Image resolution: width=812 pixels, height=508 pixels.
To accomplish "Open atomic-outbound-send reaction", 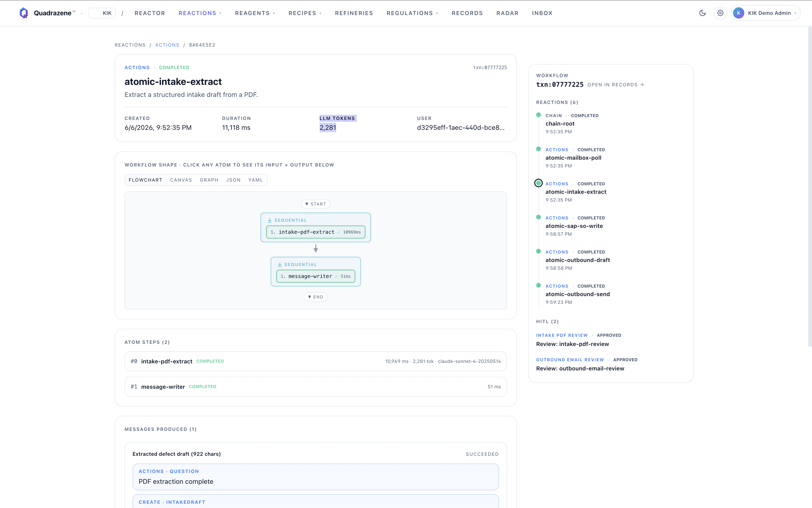I will tap(578, 294).
